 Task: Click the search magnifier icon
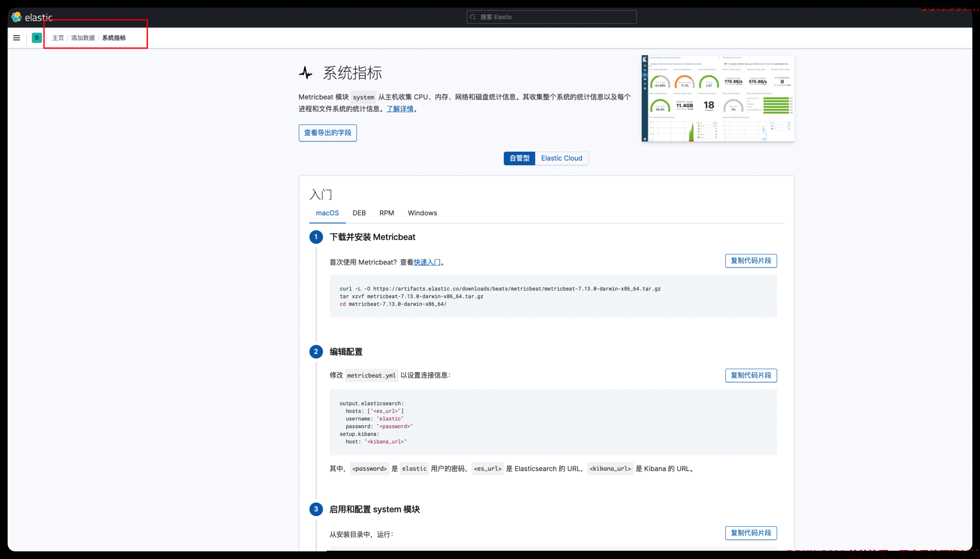473,17
